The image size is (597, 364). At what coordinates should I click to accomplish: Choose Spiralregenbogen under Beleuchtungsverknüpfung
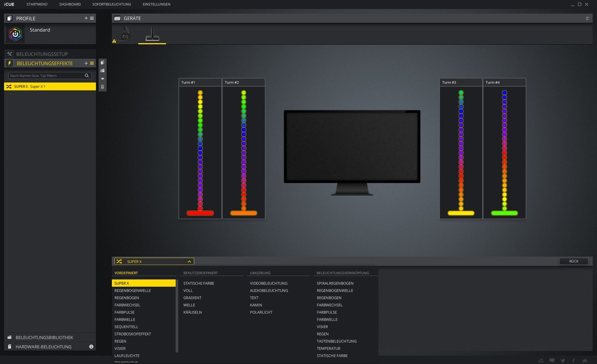335,283
